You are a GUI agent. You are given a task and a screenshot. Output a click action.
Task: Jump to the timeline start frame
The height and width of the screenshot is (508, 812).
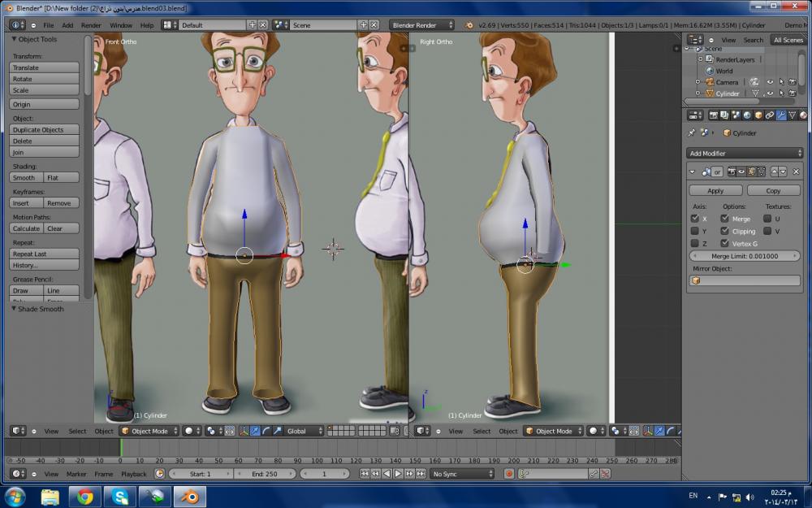(365, 474)
